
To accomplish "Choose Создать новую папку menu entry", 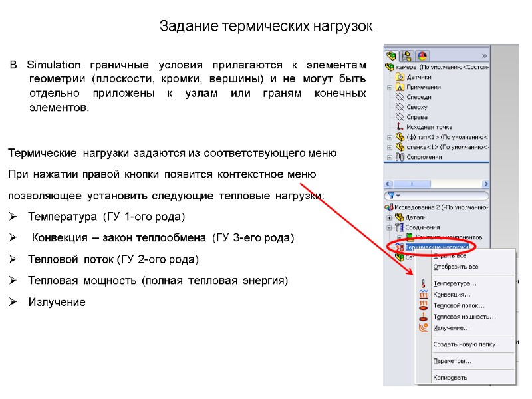I will coord(464,344).
